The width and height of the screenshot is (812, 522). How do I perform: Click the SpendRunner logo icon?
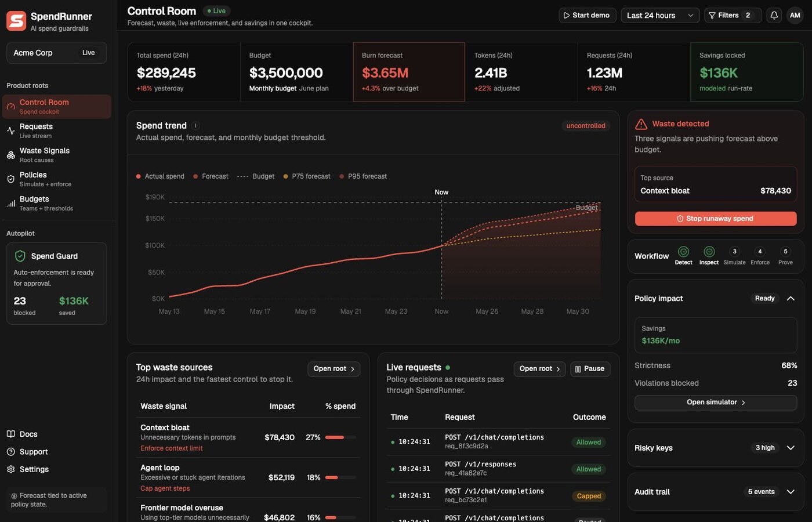point(16,21)
